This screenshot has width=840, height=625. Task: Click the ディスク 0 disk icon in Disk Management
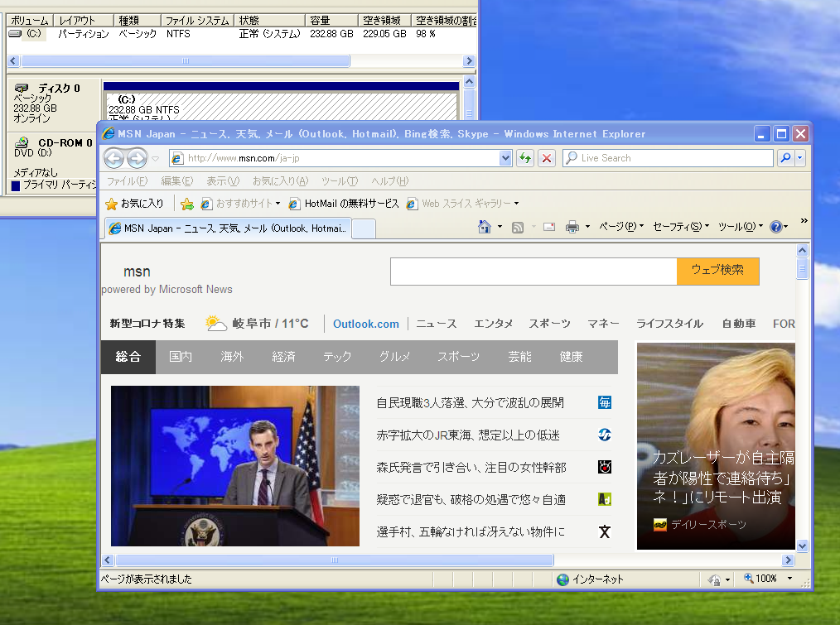(x=22, y=88)
